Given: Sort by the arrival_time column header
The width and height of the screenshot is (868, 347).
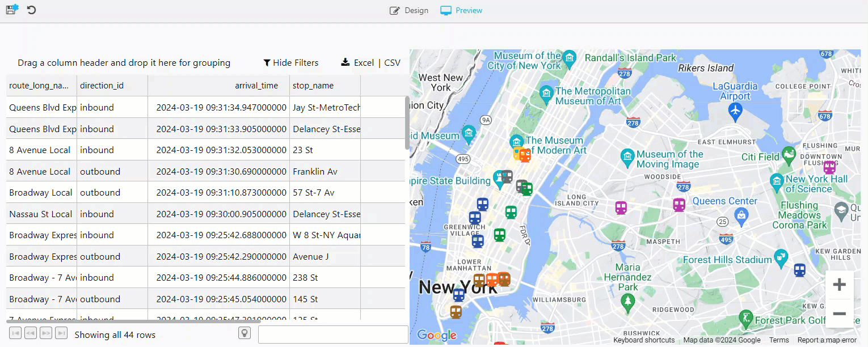Looking at the screenshot, I should point(256,86).
